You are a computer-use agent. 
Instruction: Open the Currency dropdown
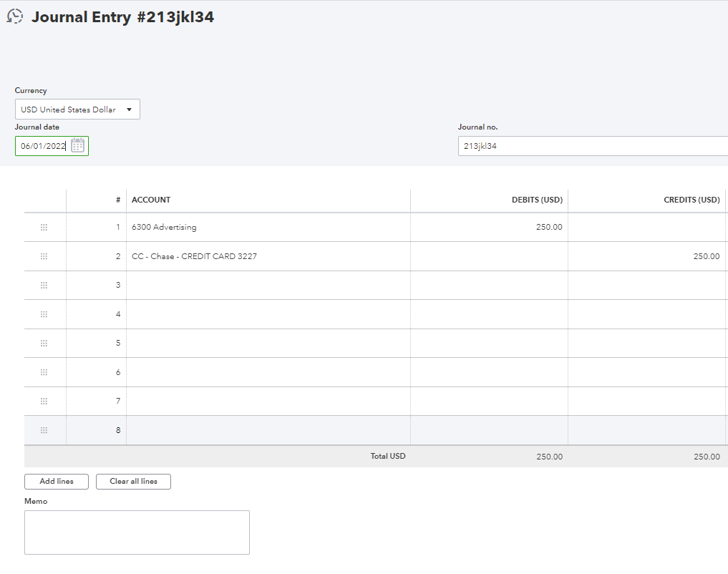coord(77,109)
